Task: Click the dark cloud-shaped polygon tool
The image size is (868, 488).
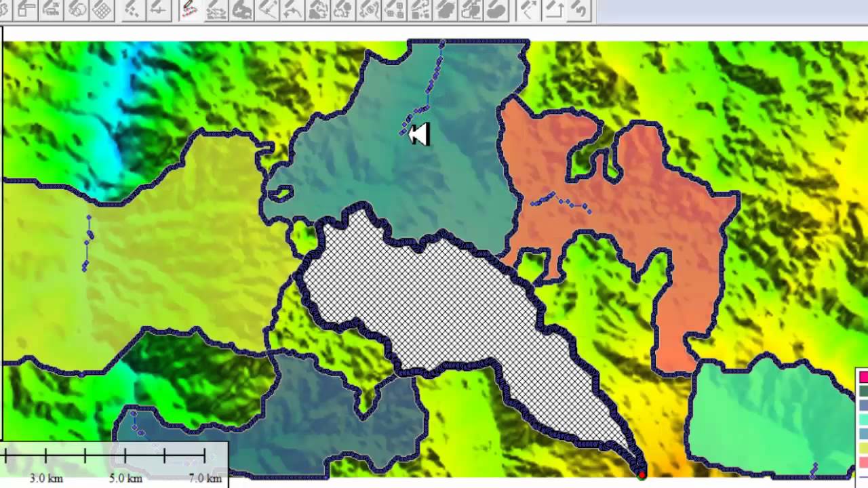Action: [x=446, y=9]
